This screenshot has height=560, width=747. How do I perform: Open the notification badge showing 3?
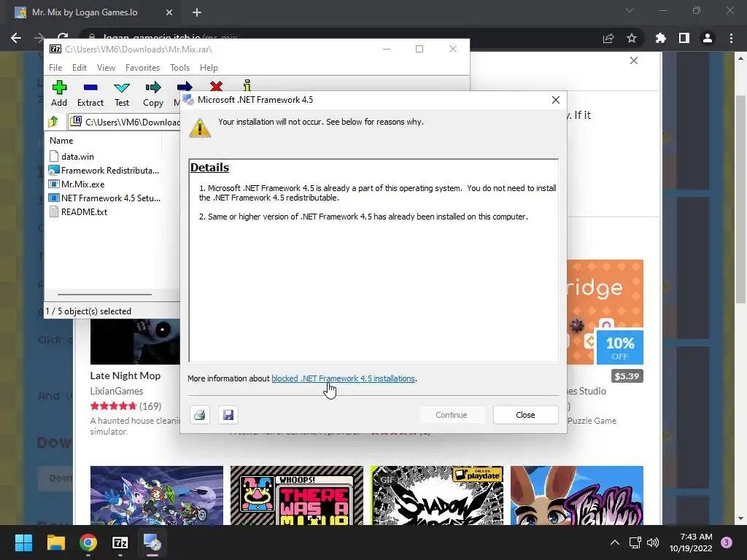pos(727,542)
